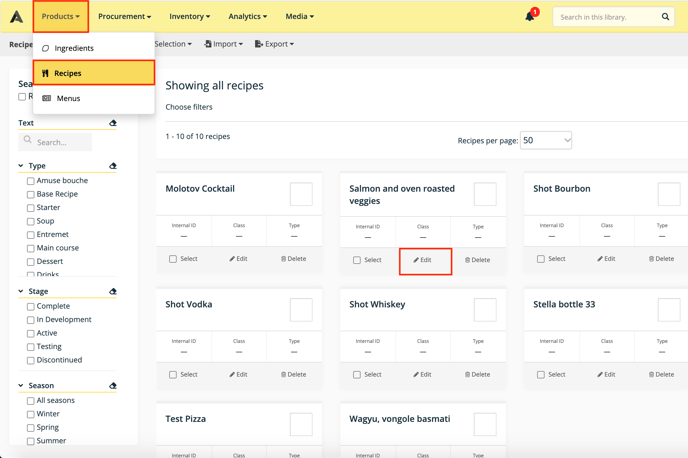Click the app logo home icon
Image resolution: width=688 pixels, height=458 pixels.
tap(16, 17)
